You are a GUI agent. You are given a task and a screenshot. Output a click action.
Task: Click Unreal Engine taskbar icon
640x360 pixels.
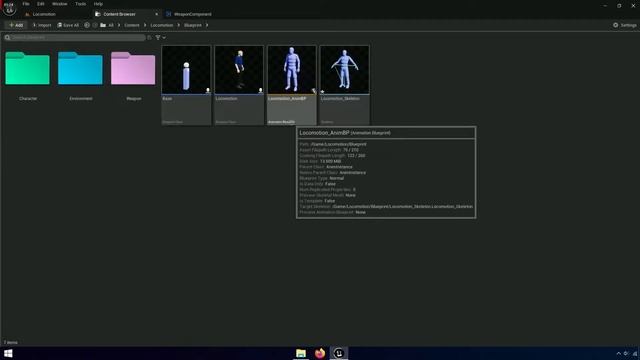[x=339, y=353]
